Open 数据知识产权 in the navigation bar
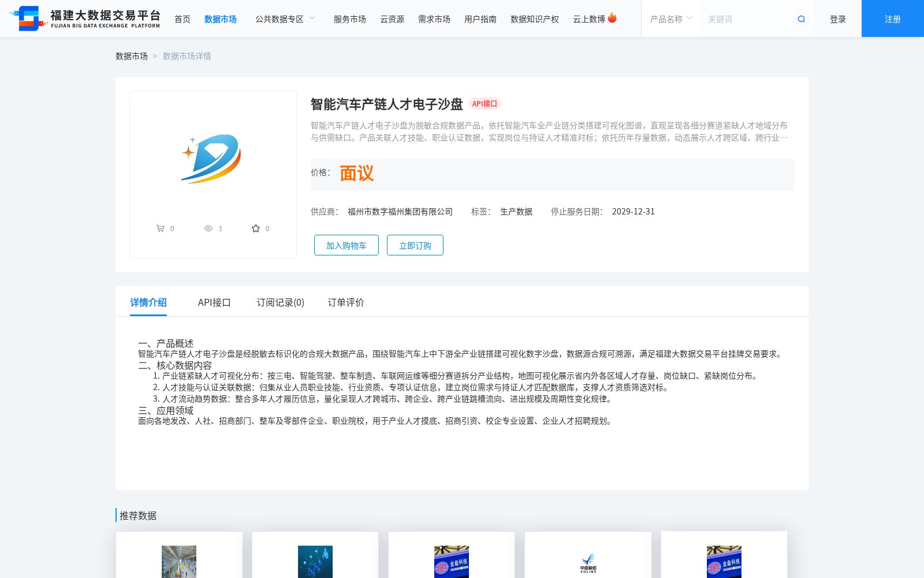The width and height of the screenshot is (924, 578). [535, 19]
